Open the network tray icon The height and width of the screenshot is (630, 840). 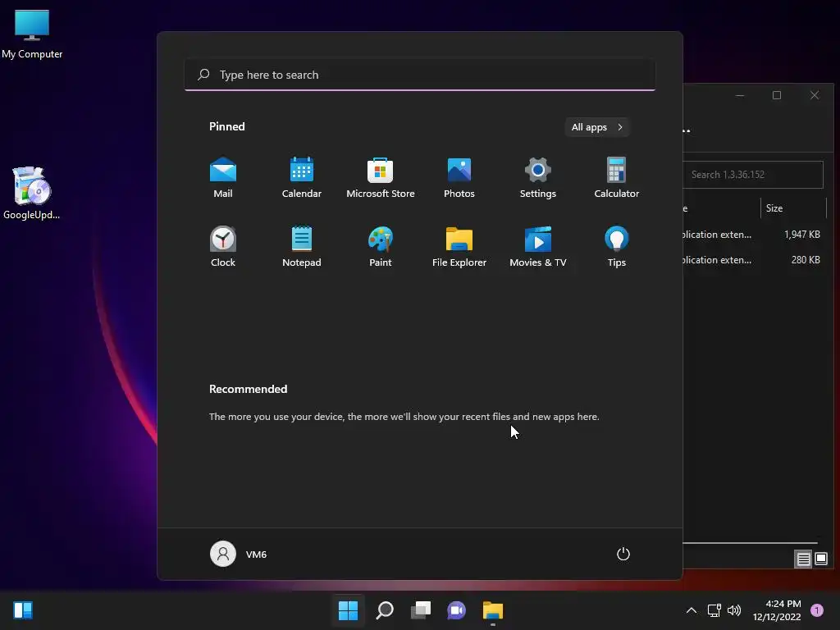tap(714, 610)
